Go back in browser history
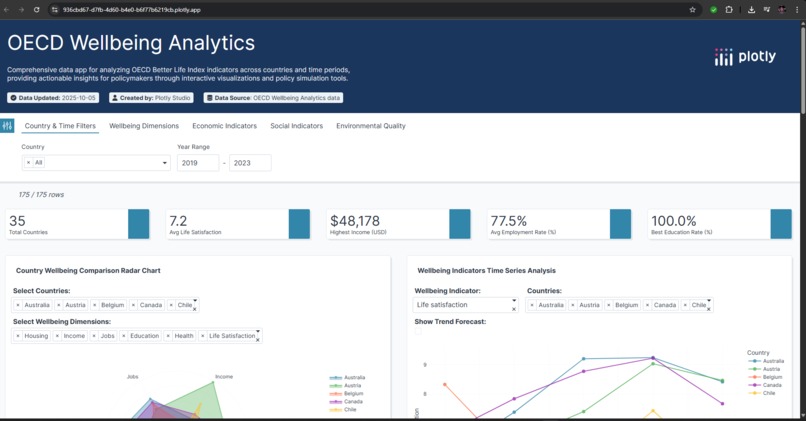806x421 pixels. coord(7,10)
